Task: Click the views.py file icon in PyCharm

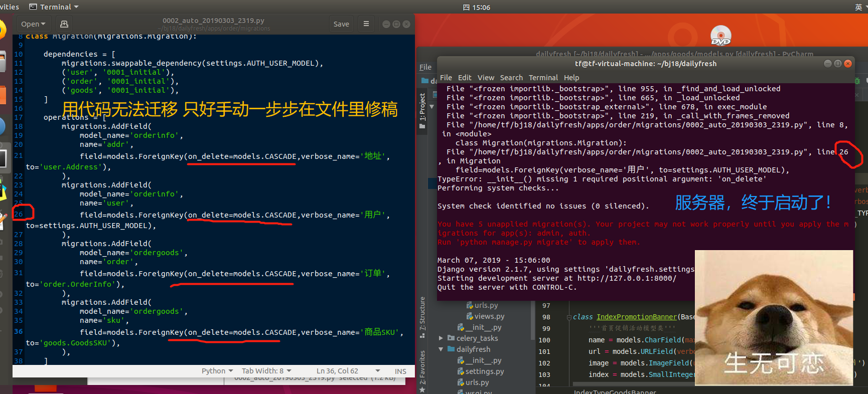Action: tap(470, 316)
